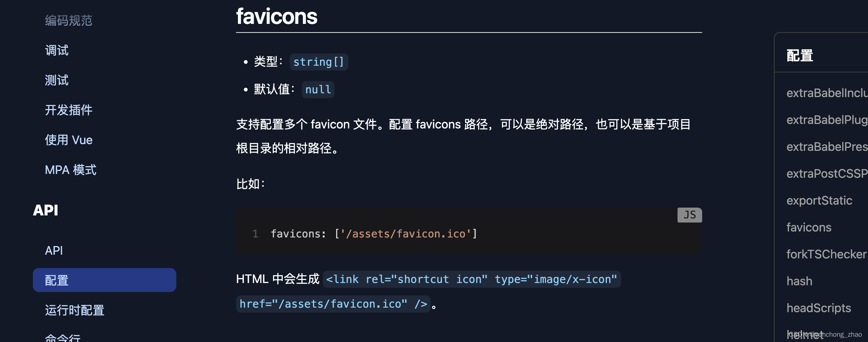Image resolution: width=868 pixels, height=342 pixels.
Task: Open the MPA 模式 page
Action: [x=70, y=170]
